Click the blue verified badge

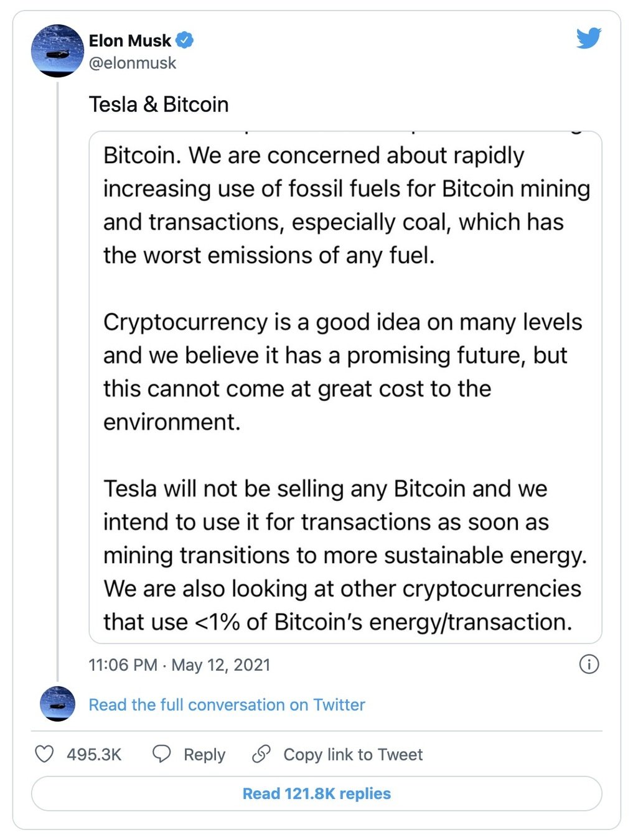coord(184,40)
